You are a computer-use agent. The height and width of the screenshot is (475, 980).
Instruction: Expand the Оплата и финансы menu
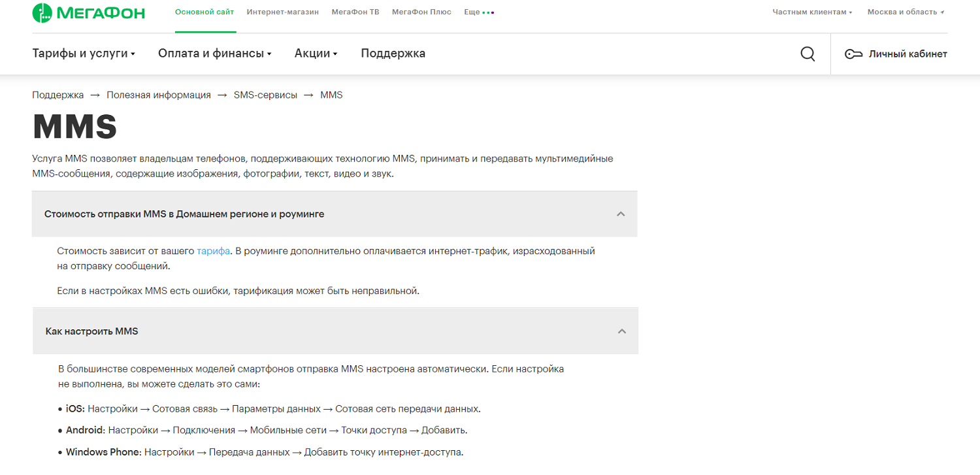pyautogui.click(x=214, y=54)
